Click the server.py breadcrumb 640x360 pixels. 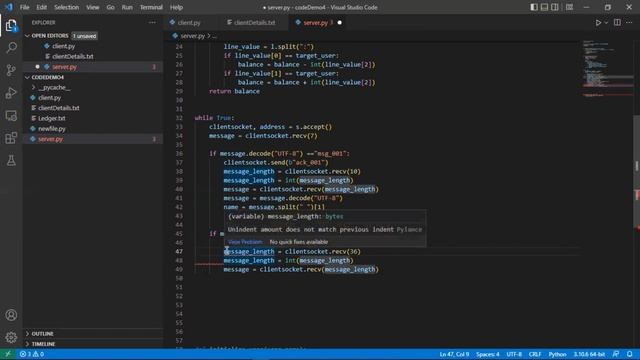point(192,36)
